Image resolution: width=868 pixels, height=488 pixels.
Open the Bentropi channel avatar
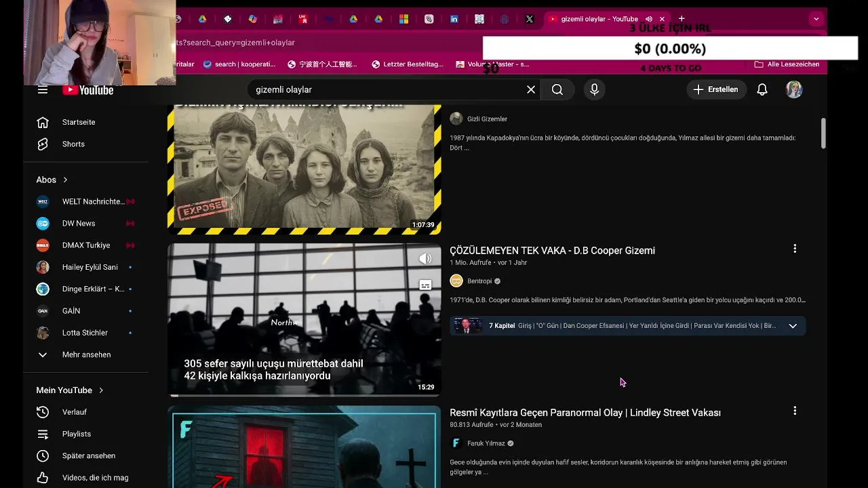point(456,281)
